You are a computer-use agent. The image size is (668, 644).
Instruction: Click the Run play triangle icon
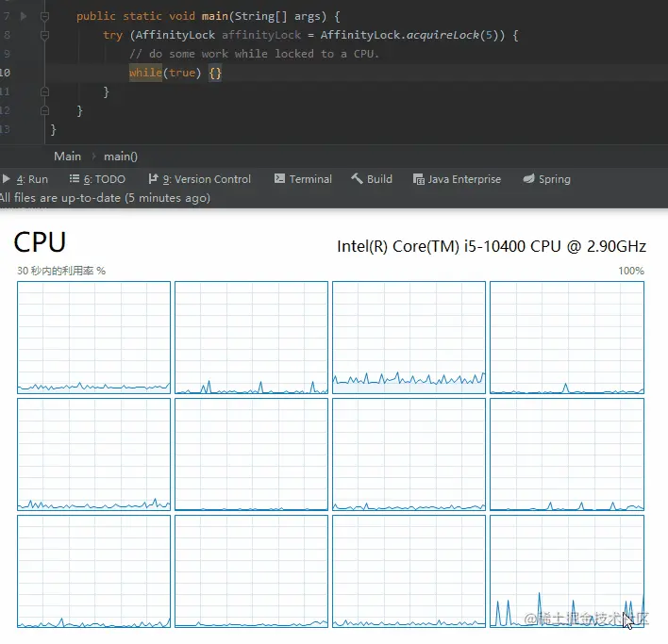6,179
